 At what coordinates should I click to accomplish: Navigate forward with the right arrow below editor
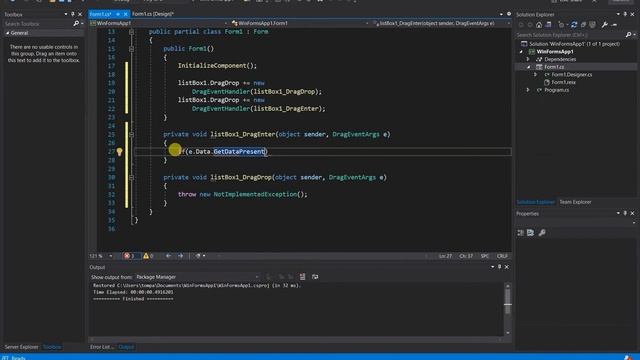coord(180,256)
